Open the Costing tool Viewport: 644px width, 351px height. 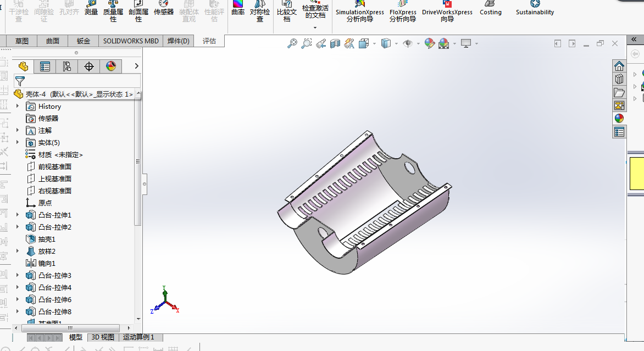(490, 8)
